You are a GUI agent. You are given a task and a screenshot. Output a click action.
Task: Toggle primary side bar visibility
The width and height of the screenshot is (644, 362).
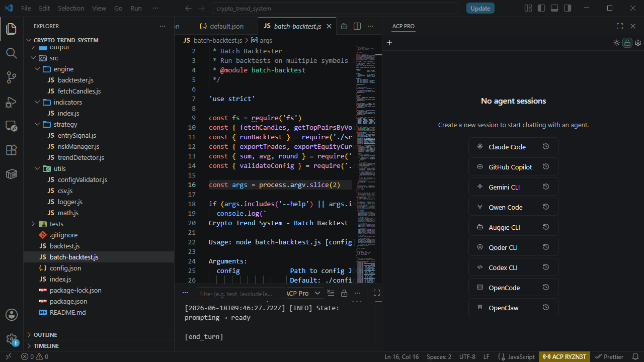541,8
